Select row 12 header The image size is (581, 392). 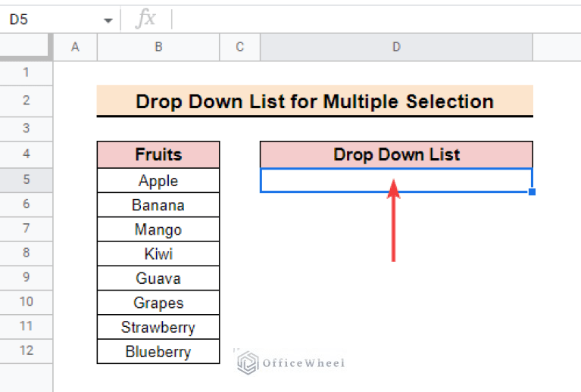coord(27,351)
